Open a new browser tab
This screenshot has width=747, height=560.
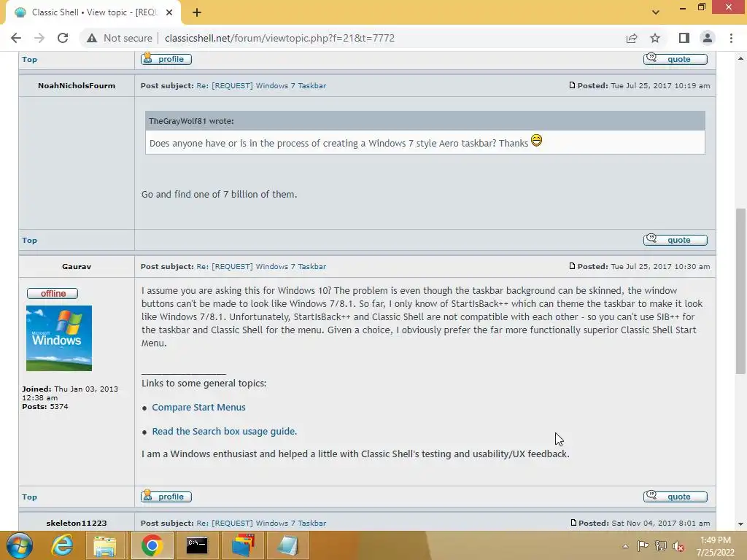coord(197,12)
